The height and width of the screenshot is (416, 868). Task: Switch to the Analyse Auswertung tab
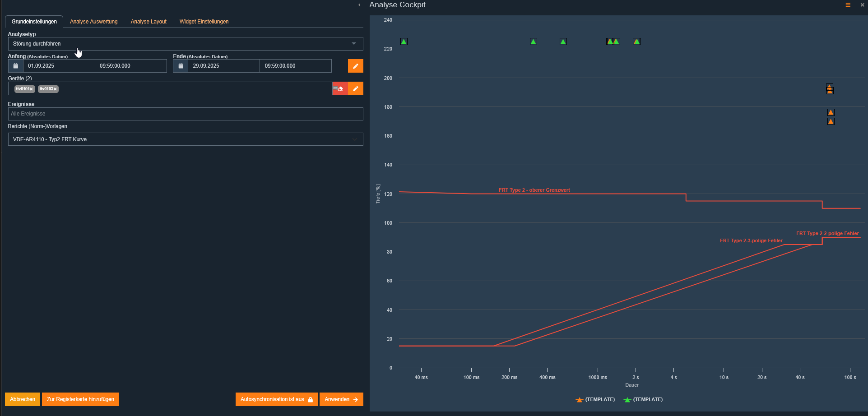(93, 21)
